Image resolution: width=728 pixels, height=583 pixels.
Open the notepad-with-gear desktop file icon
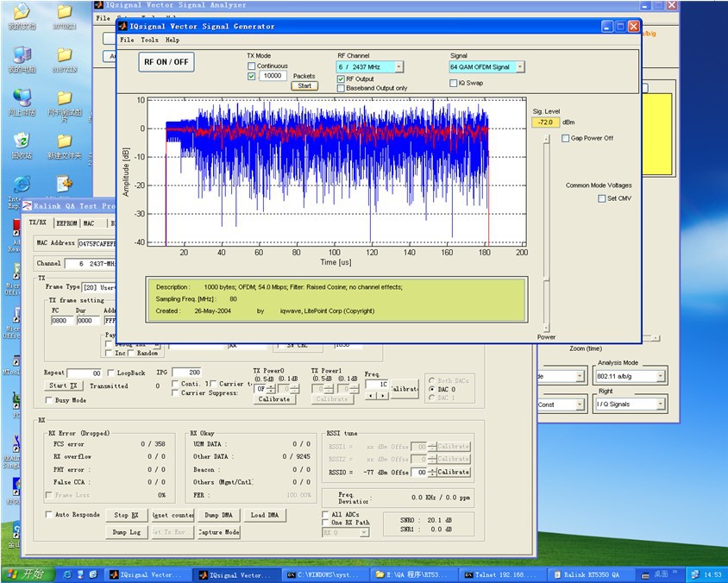(65, 185)
